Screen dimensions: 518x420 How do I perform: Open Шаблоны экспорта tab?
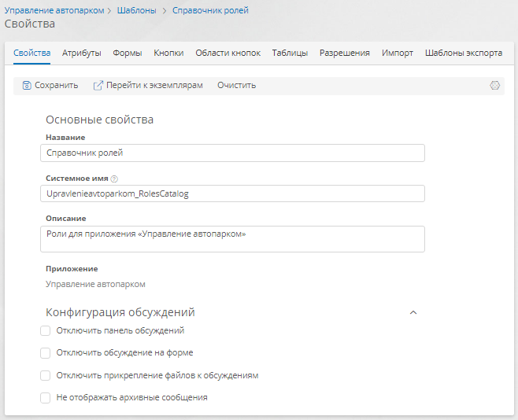pos(464,53)
